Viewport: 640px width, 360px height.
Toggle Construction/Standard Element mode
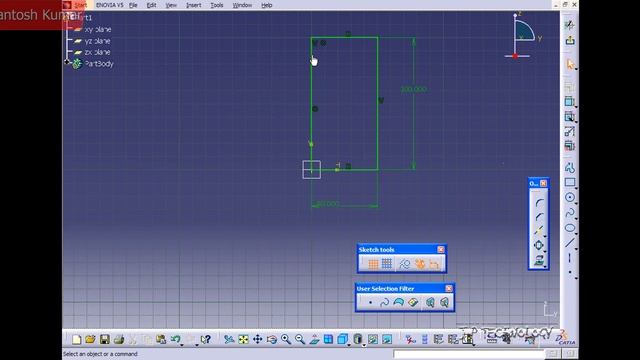(404, 264)
